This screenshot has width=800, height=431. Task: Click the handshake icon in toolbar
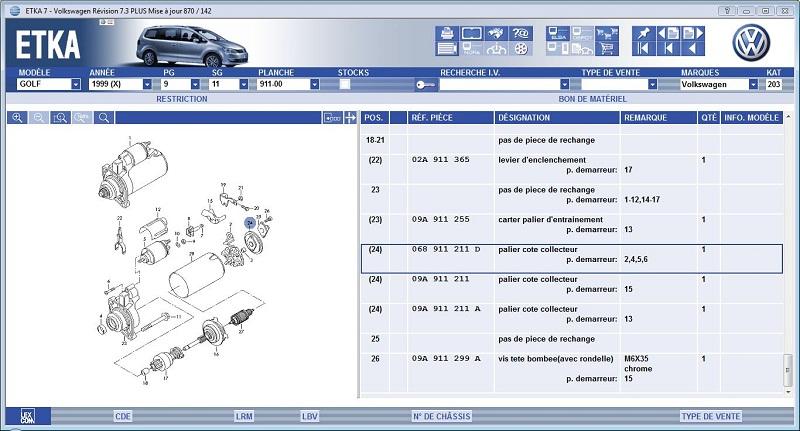(496, 33)
